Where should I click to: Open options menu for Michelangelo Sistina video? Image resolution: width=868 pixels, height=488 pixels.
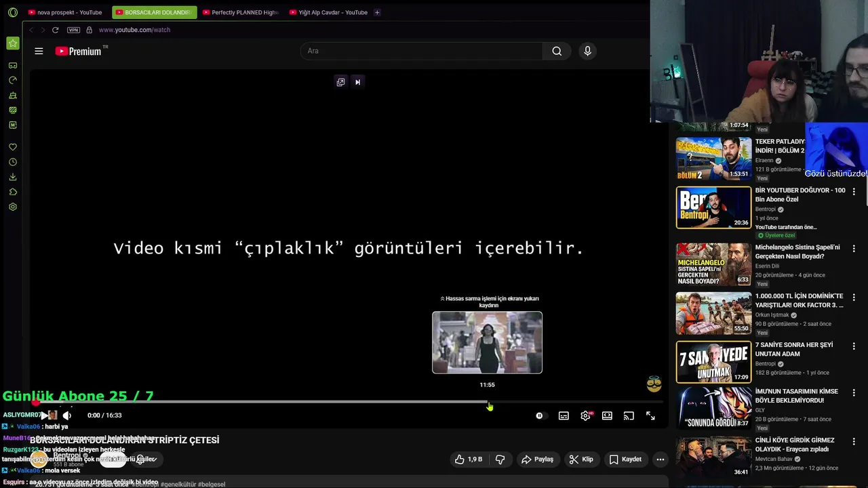click(x=854, y=249)
